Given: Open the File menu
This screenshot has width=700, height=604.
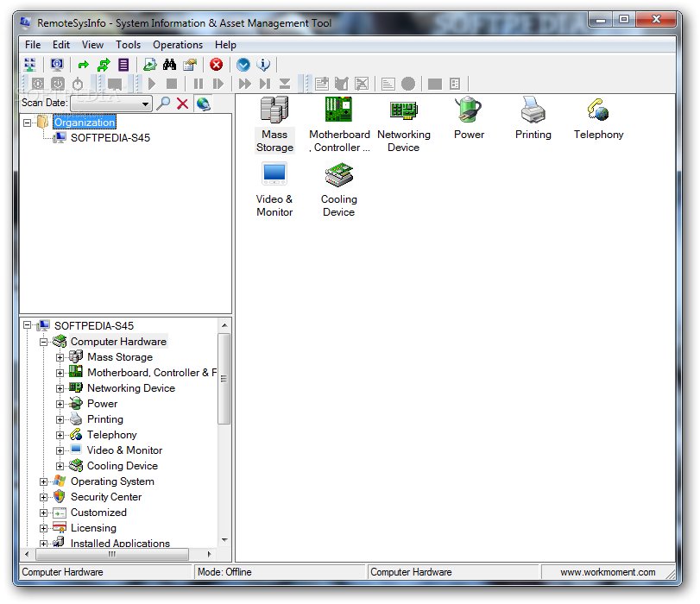Looking at the screenshot, I should (33, 45).
